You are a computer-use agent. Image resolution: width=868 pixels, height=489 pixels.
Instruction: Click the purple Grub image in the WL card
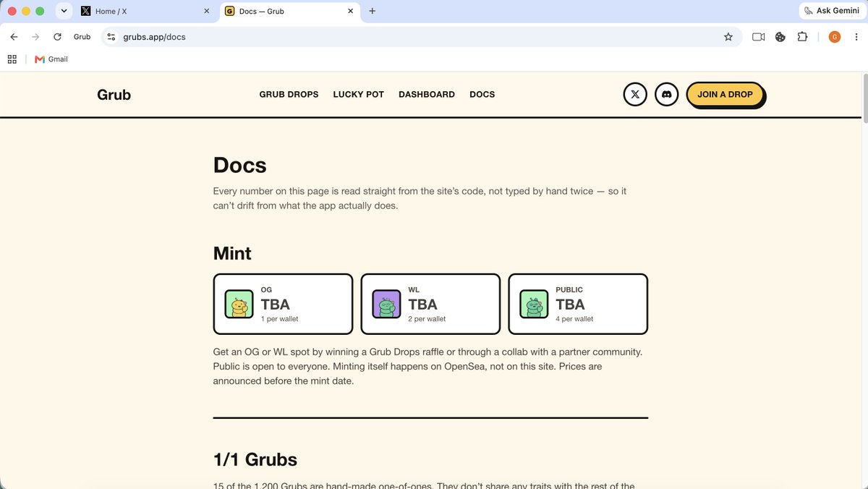tap(386, 304)
